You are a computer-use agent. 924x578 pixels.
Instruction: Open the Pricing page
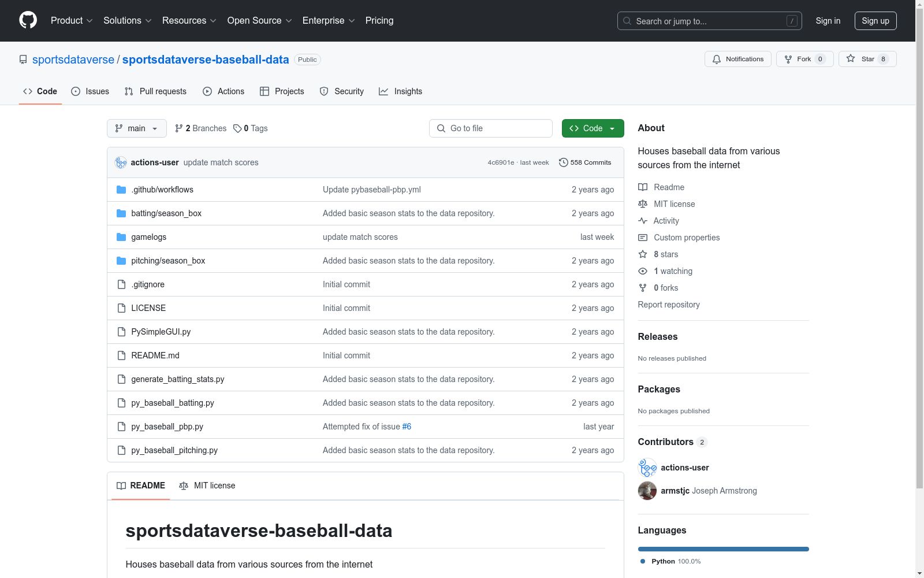379,20
